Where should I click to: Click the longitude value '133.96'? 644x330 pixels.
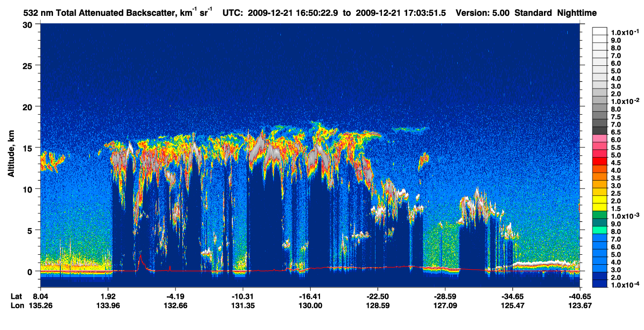108,305
